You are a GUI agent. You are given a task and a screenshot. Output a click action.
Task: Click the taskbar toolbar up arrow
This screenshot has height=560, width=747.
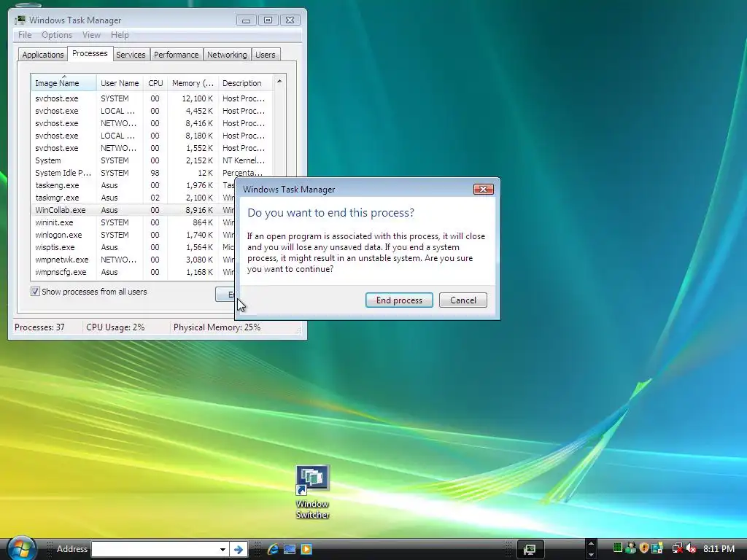[x=591, y=543]
